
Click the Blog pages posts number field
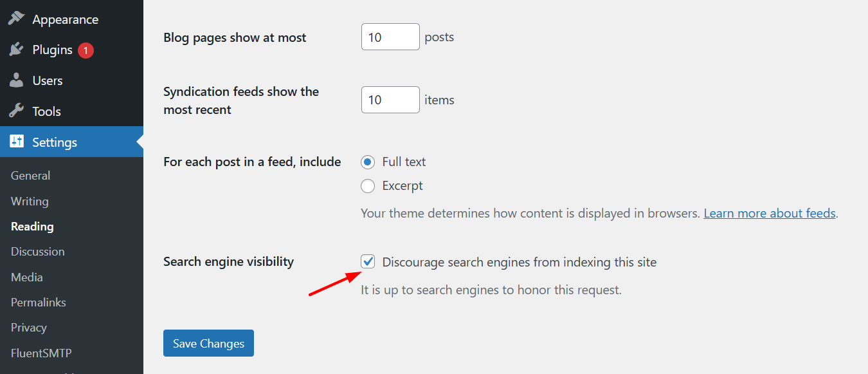click(x=390, y=37)
